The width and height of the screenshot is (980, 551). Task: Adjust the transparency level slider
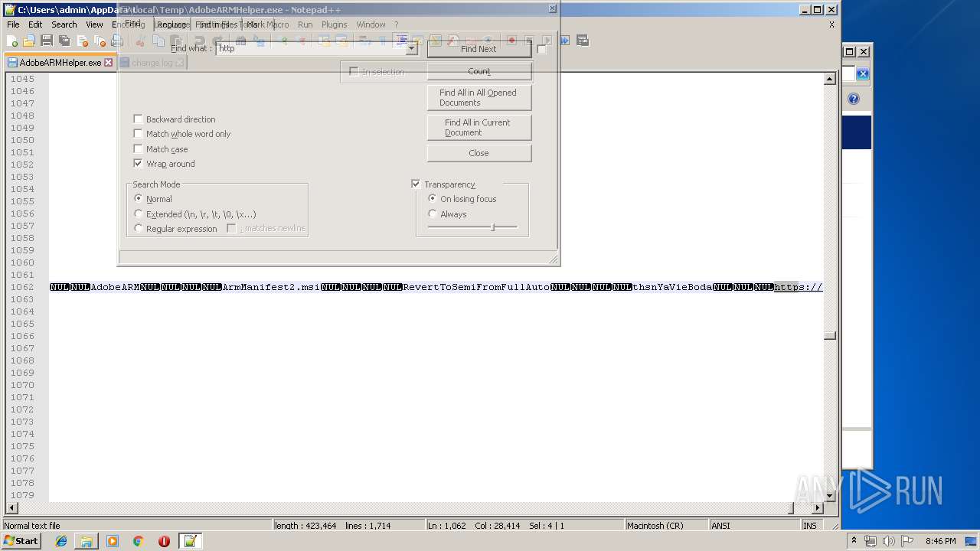tap(492, 227)
